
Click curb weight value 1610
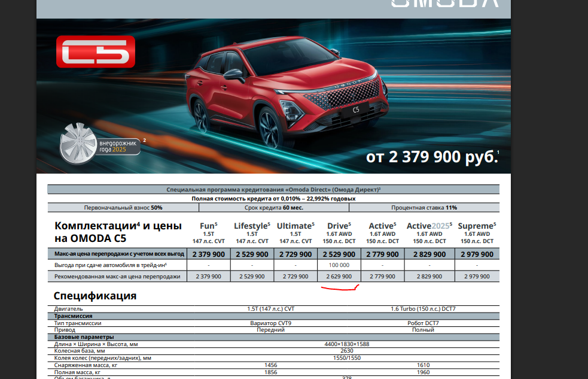click(x=423, y=365)
